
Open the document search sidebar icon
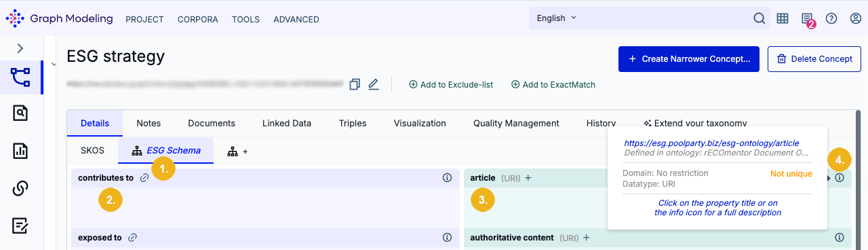click(21, 113)
